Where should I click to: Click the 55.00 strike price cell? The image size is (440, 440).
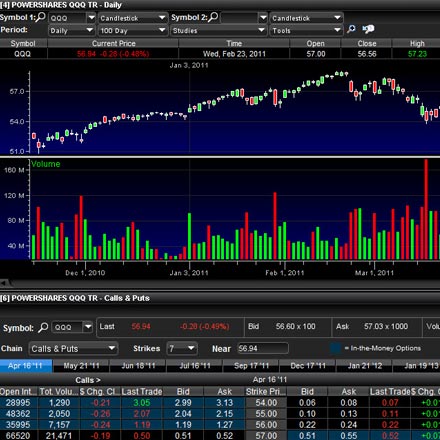pos(266,414)
